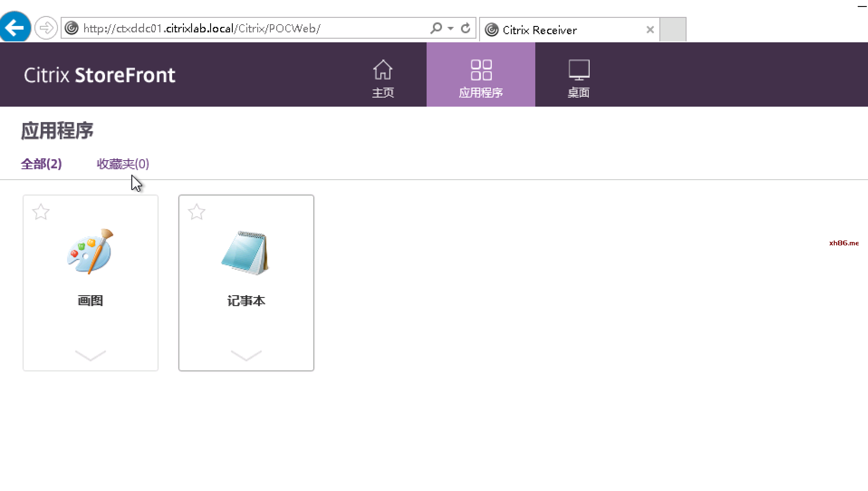868x491 pixels.
Task: Toggle favorite star on 记事本 tile
Action: (197, 212)
